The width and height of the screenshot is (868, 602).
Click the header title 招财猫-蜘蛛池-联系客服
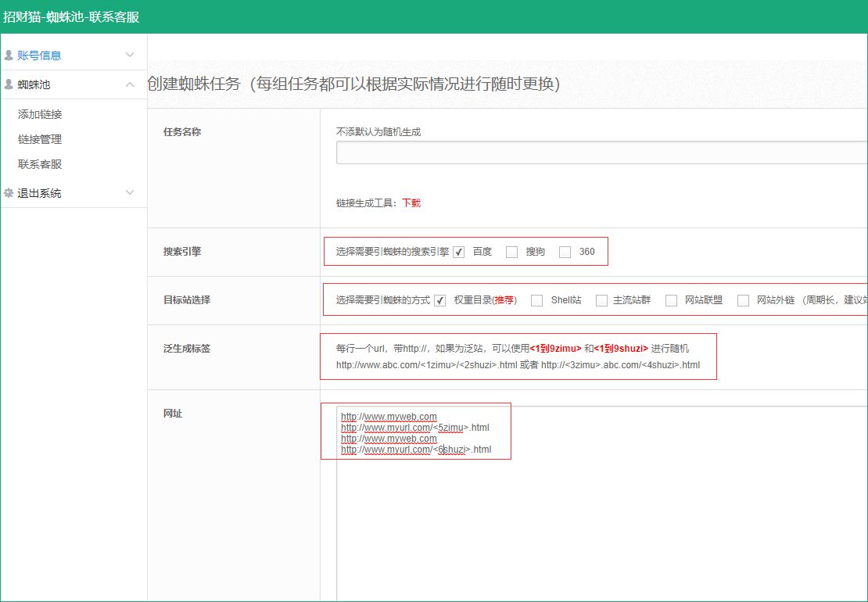click(x=71, y=17)
